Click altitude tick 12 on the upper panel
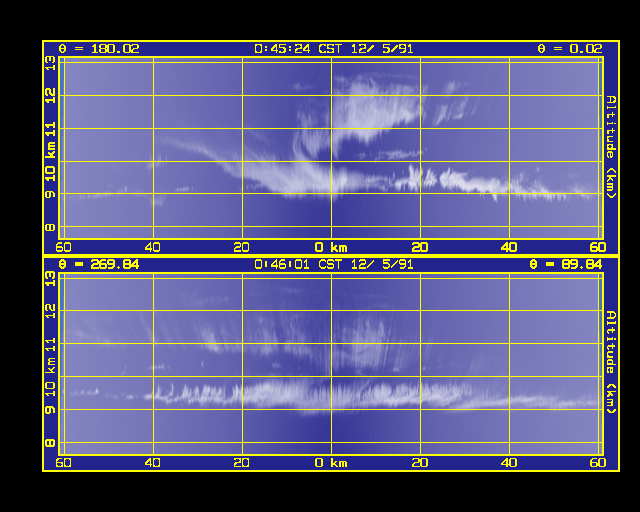 (50, 96)
